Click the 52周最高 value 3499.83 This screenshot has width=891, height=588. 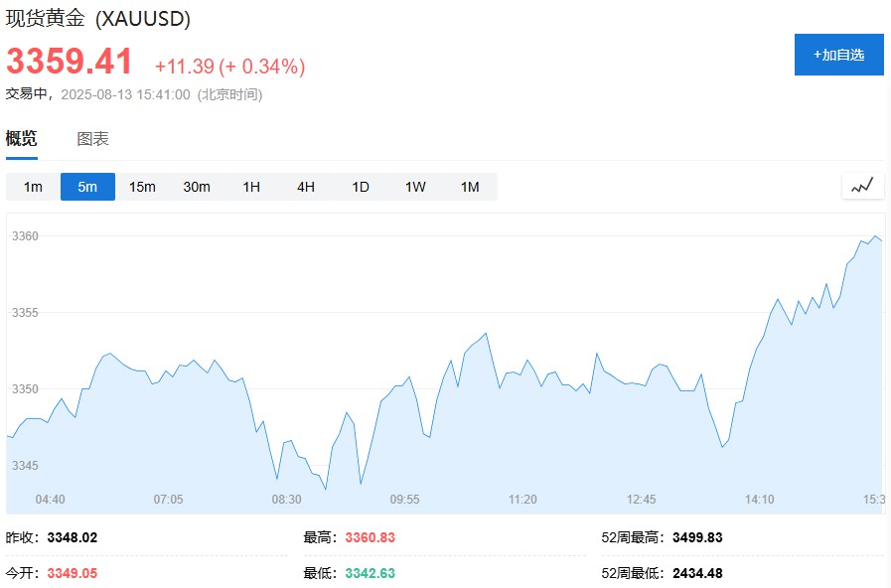tap(697, 537)
